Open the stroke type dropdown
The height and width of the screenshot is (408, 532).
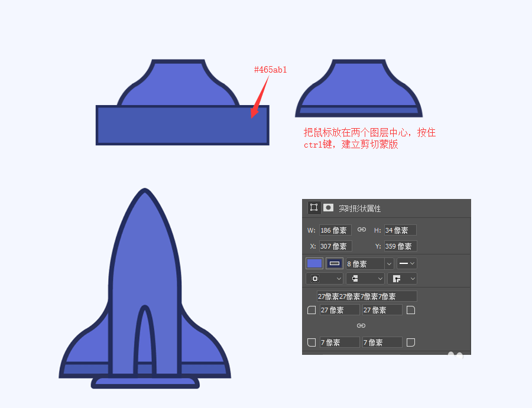(x=407, y=263)
